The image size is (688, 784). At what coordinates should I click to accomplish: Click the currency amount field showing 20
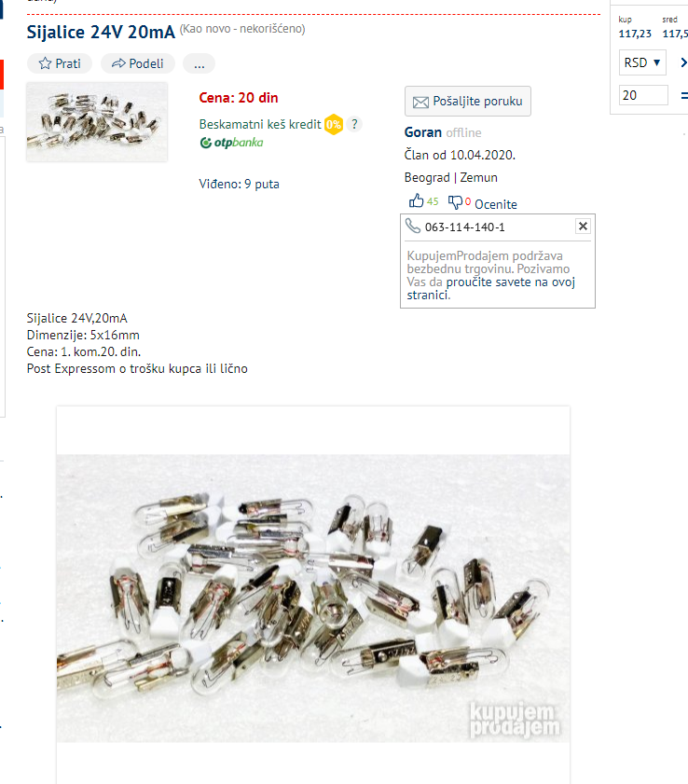tap(643, 95)
